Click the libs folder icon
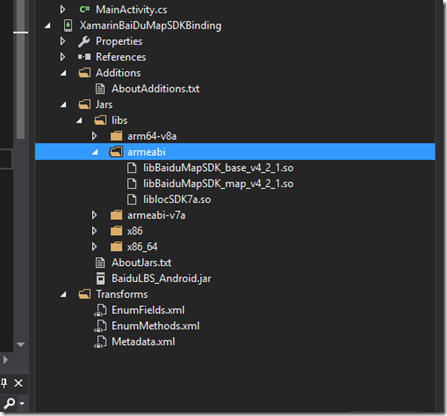Image resolution: width=447 pixels, height=416 pixels. (100, 120)
